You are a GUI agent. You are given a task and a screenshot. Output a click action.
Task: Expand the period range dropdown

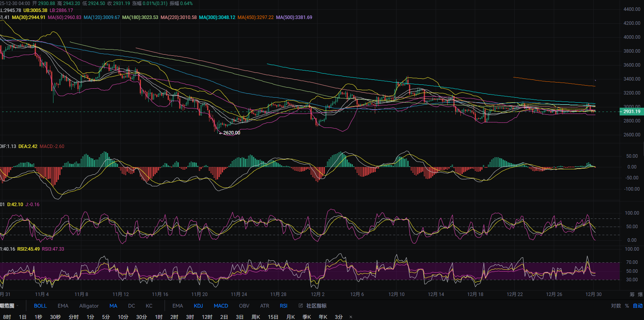point(9,306)
